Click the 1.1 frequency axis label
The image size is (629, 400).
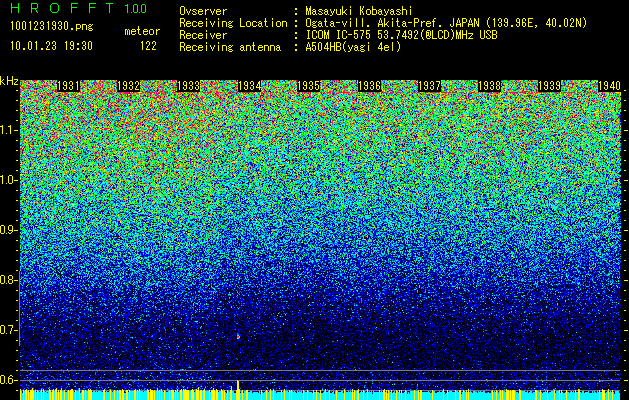click(x=8, y=131)
